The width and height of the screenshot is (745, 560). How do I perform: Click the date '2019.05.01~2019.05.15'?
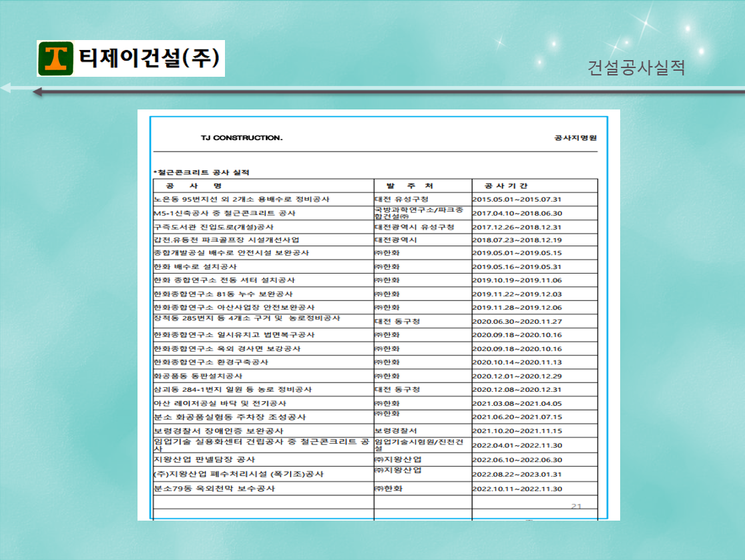(x=517, y=253)
